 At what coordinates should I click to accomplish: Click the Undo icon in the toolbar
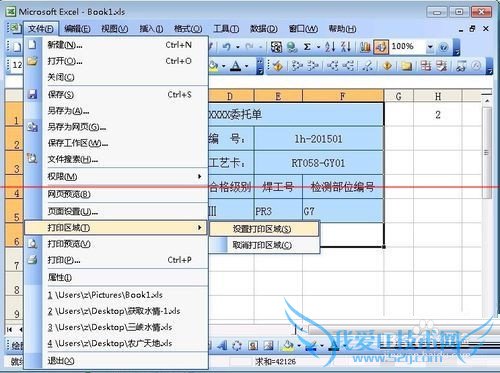(227, 47)
